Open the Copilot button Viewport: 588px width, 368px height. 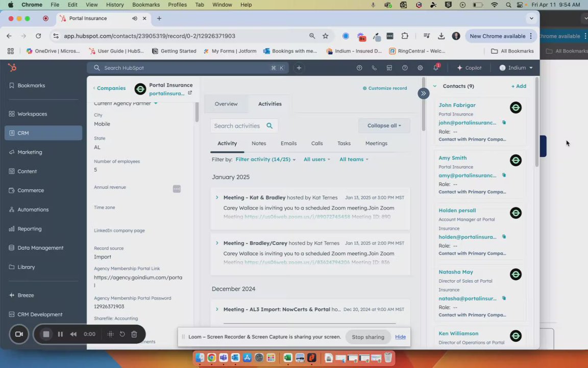point(469,68)
